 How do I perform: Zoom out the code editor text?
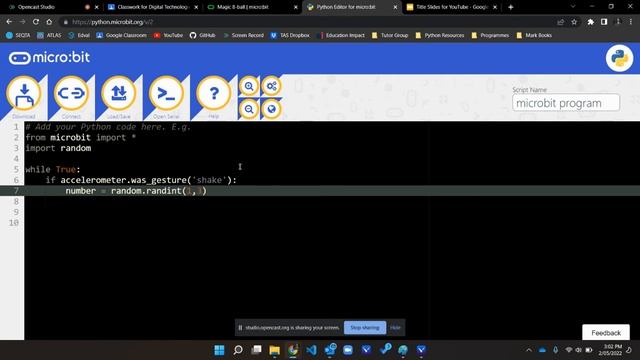point(249,109)
